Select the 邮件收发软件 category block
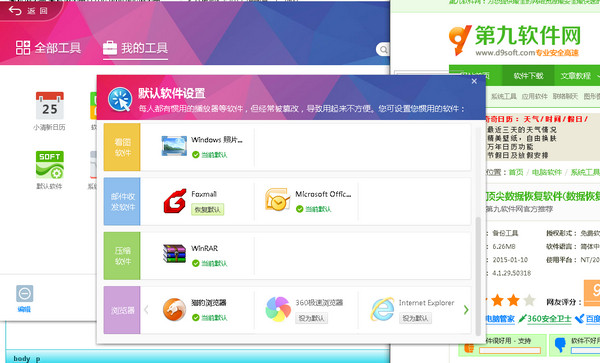Screen dimensions: 600x363 click(122, 202)
